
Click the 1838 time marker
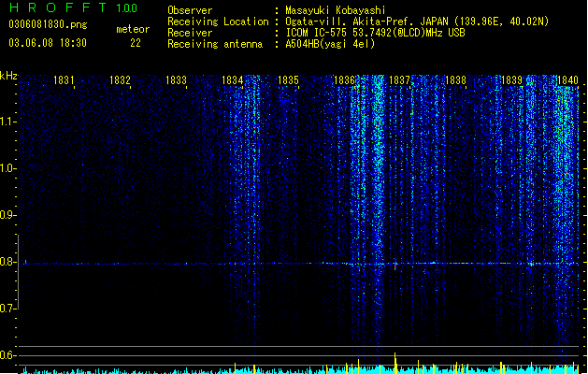click(x=455, y=80)
